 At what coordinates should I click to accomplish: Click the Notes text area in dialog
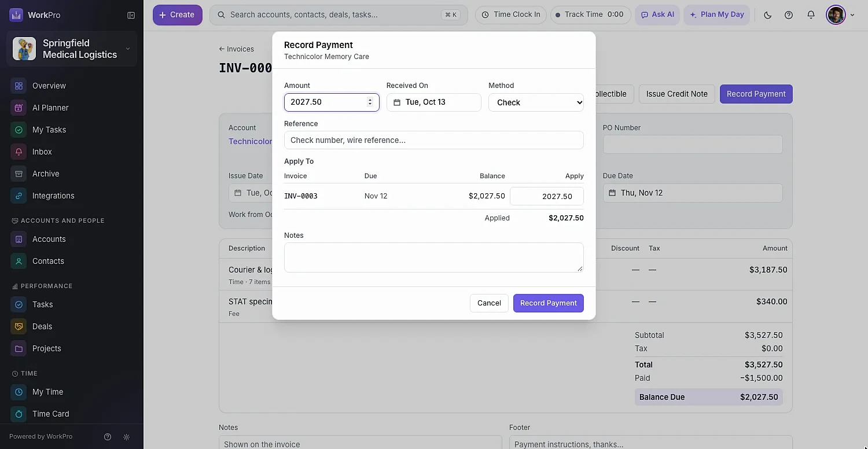click(x=434, y=257)
